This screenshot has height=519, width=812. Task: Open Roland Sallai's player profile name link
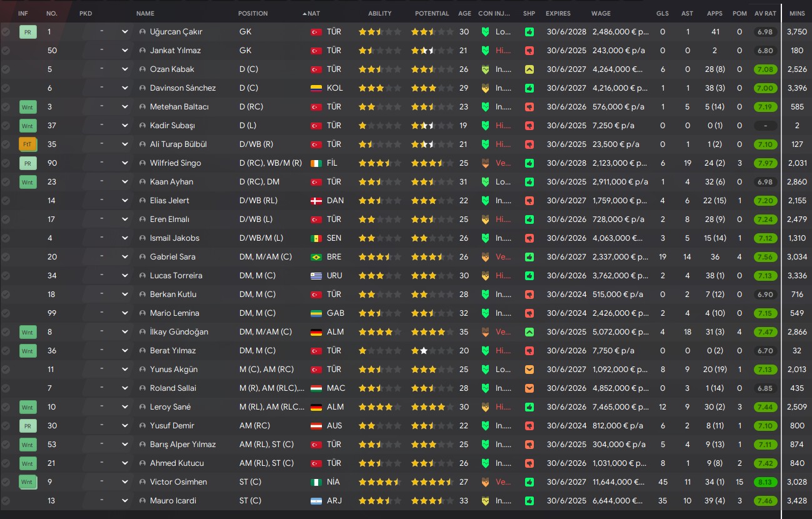coord(173,388)
